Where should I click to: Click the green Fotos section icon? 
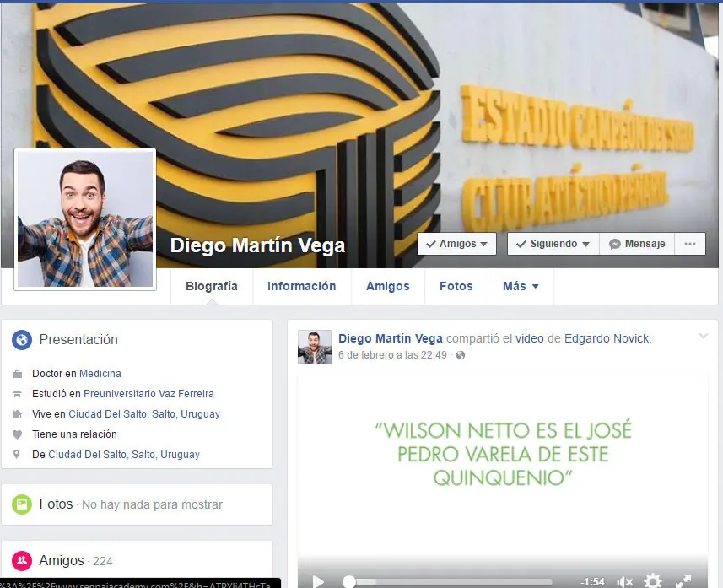tap(22, 504)
